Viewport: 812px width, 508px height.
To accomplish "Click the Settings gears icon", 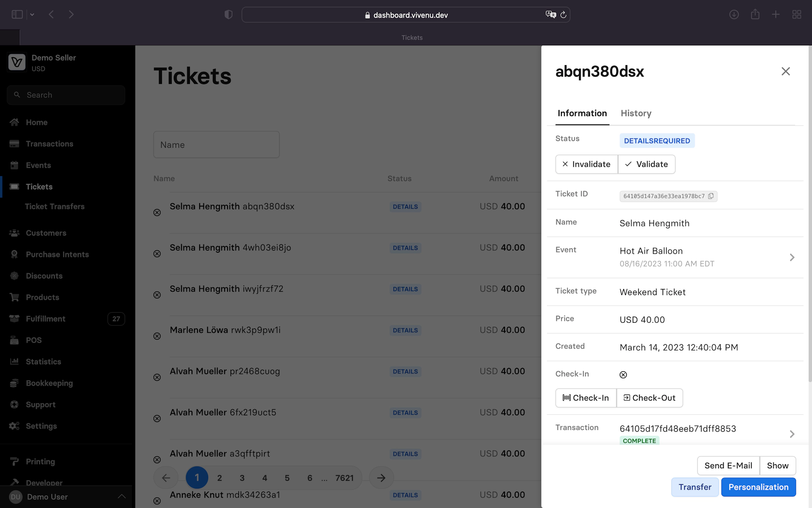I will click(14, 426).
